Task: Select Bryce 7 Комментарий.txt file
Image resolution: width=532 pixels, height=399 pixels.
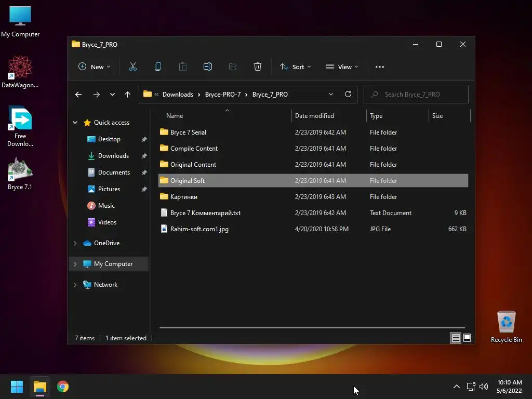Action: pos(313,212)
